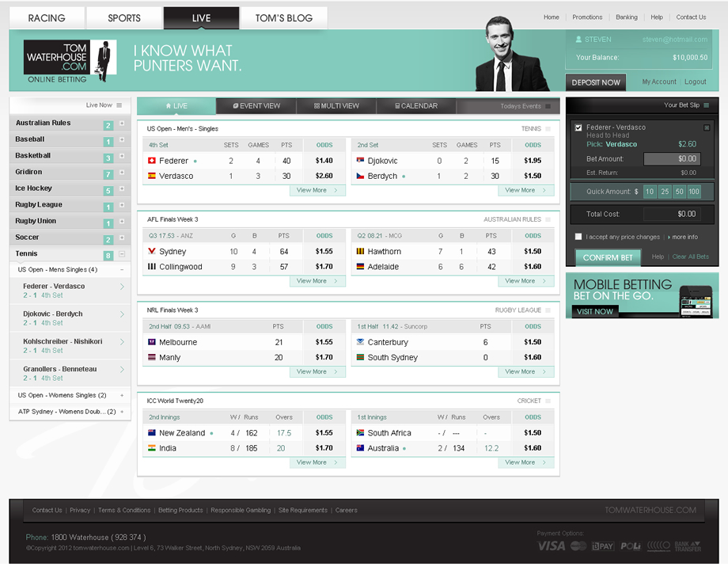Switch to Multi View tab
Screen dimensions: 728x574
336,106
